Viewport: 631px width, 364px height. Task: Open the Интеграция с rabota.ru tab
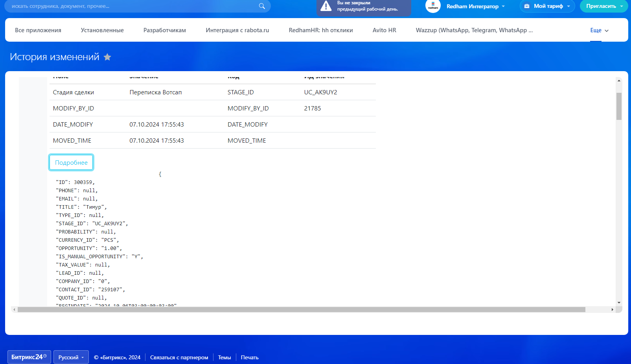coord(237,30)
